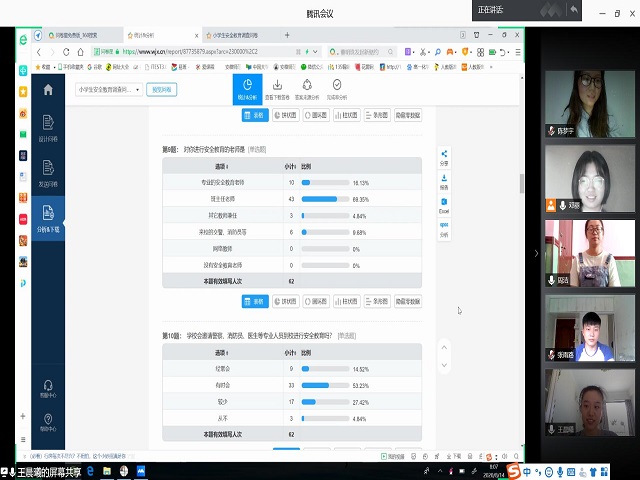Click the 分享 share icon on right panel

tap(444, 158)
